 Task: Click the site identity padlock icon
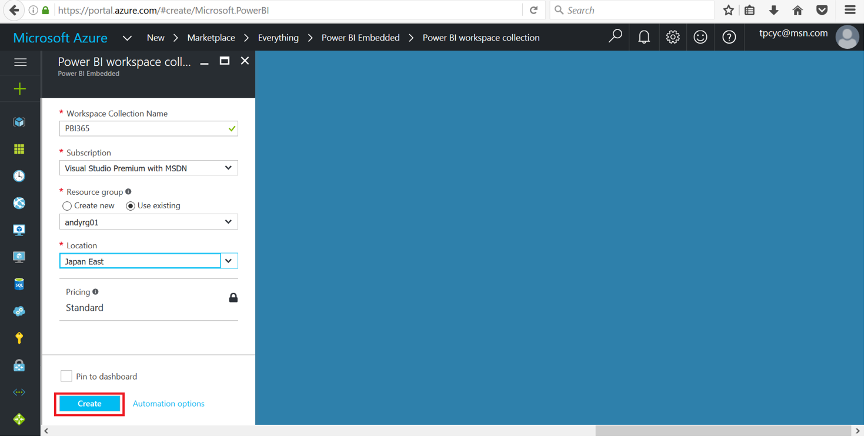pos(46,10)
